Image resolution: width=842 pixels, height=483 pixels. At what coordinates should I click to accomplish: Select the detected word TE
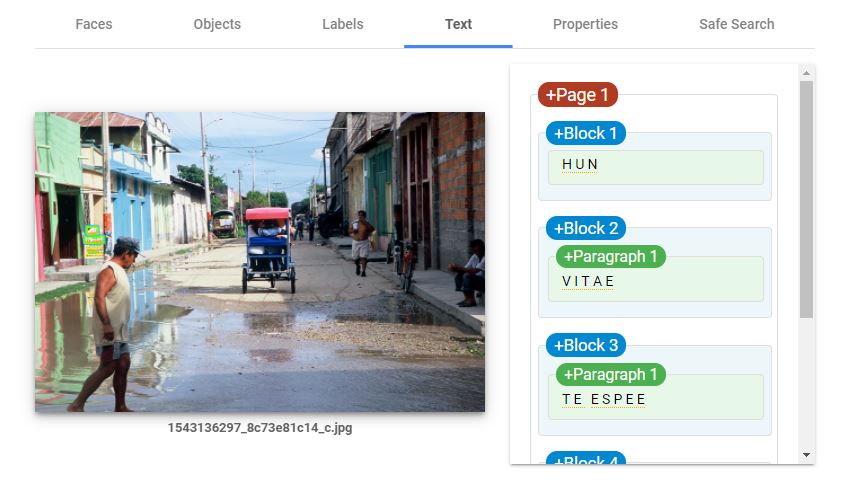(x=572, y=399)
